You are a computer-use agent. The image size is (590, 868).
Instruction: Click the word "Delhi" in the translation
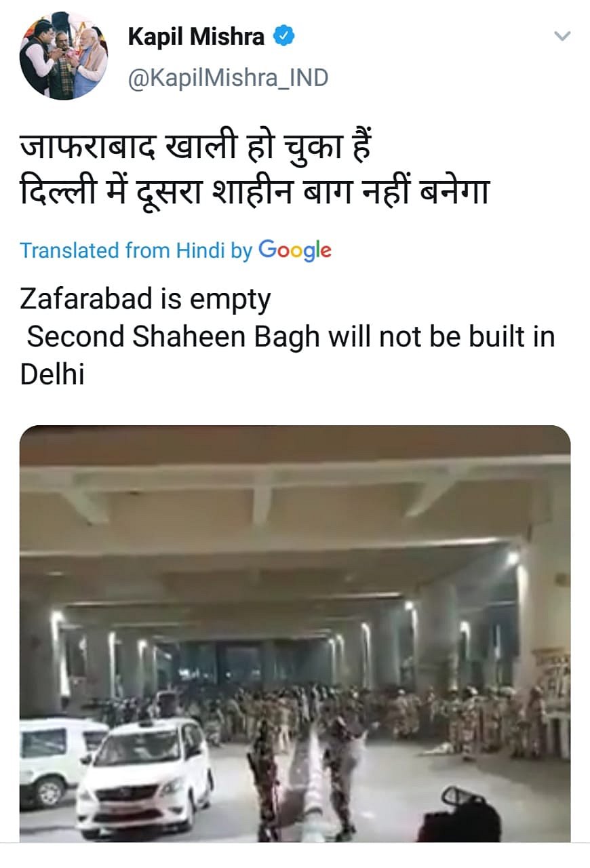(x=52, y=374)
